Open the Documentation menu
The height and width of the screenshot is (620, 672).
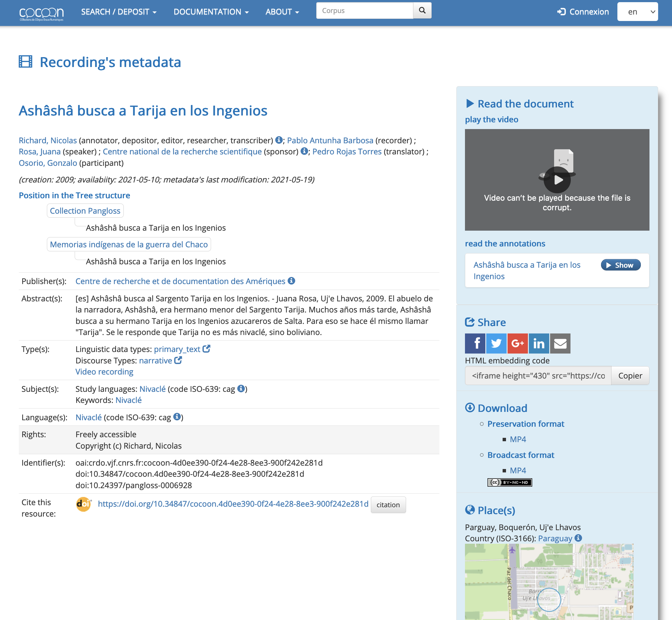[211, 12]
